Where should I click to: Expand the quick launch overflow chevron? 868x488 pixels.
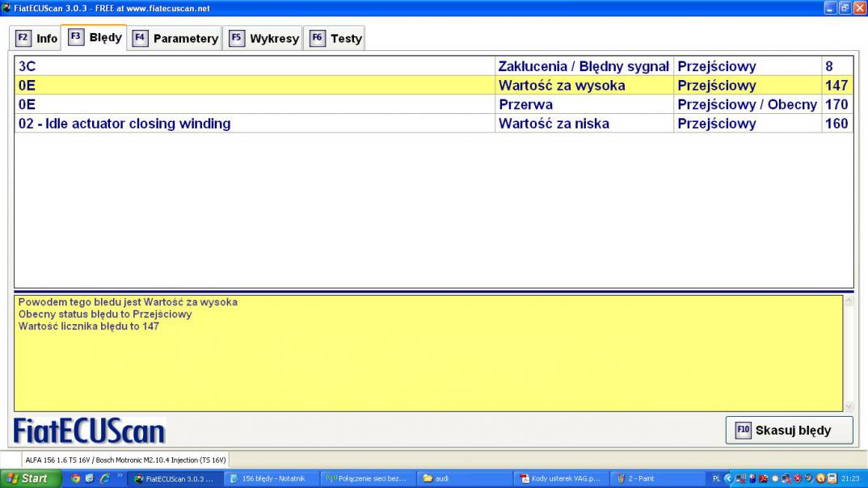pos(120,477)
